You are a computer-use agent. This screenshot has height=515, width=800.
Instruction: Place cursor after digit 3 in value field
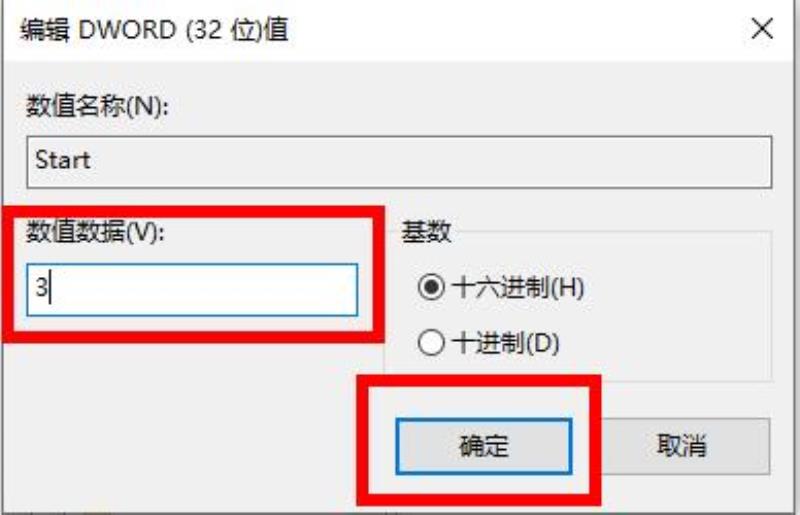click(49, 287)
